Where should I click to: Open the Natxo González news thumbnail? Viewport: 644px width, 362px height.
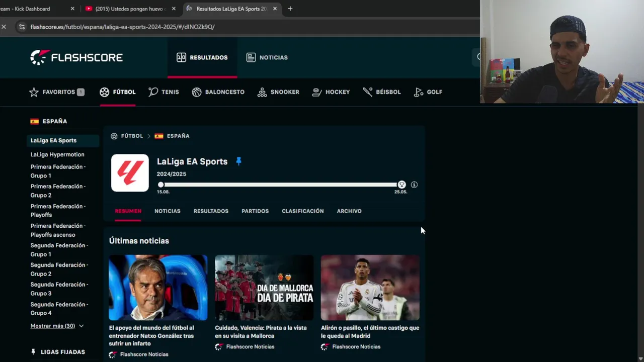click(158, 288)
